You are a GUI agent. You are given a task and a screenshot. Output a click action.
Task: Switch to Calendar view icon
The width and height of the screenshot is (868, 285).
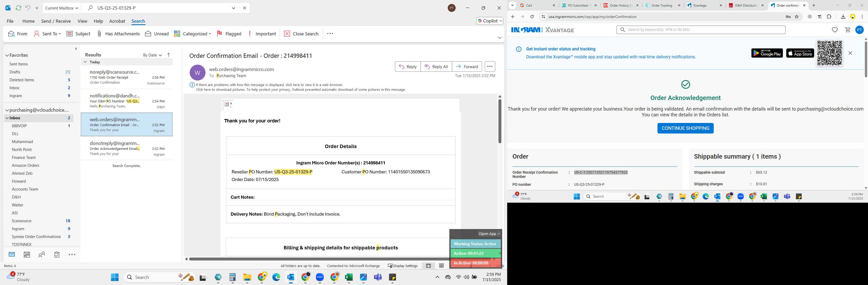(x=27, y=254)
